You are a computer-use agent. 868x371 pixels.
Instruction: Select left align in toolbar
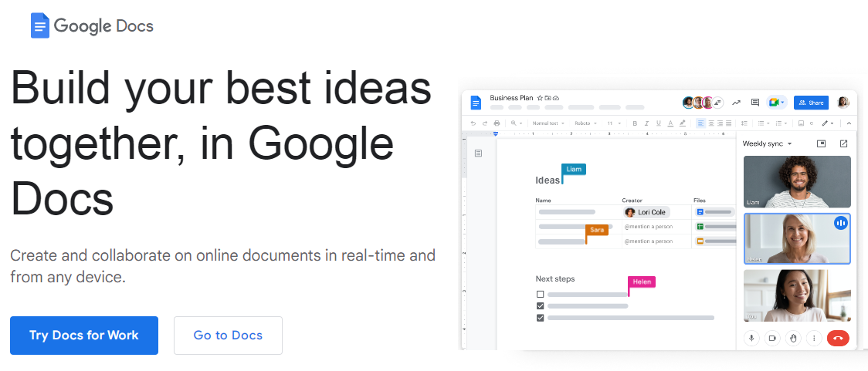click(x=701, y=123)
